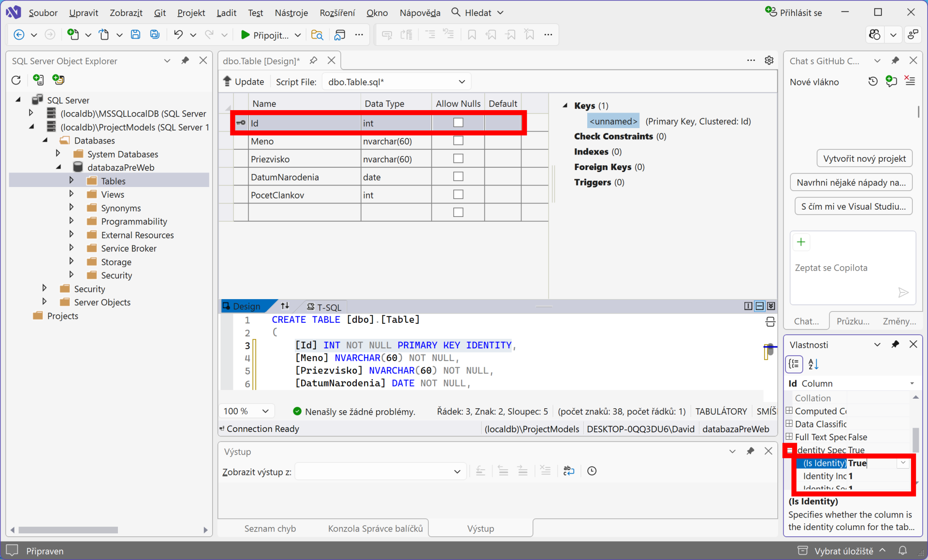Switch to the Seznam chyb tab
The width and height of the screenshot is (928, 560).
pos(270,528)
